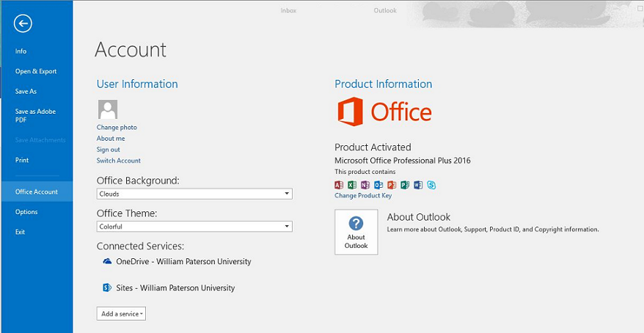Click the Change photo link
This screenshot has width=644, height=333.
[x=117, y=128]
